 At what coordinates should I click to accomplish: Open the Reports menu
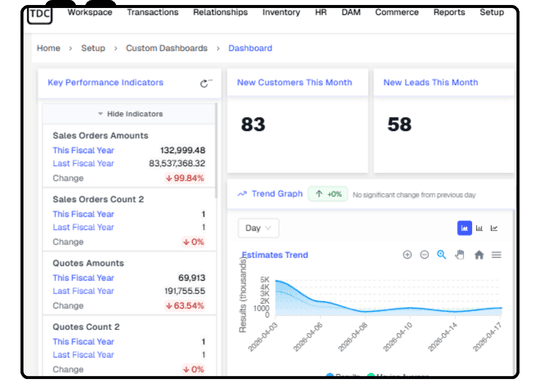(449, 12)
